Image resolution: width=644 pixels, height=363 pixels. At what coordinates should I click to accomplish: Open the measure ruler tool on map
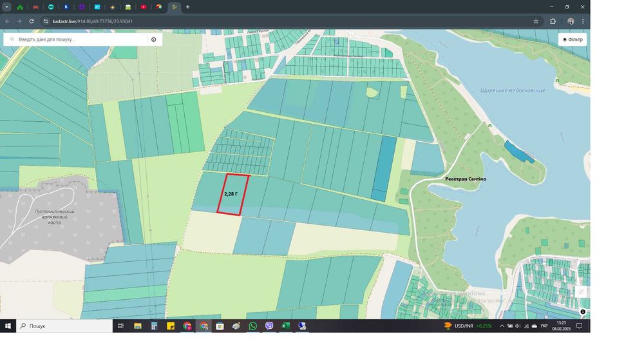coord(581,292)
